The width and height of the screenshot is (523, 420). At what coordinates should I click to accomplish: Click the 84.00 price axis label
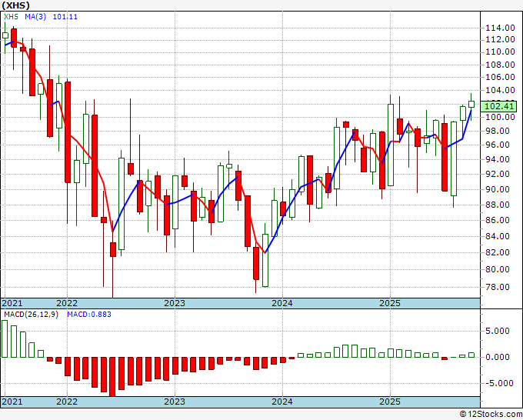point(498,236)
